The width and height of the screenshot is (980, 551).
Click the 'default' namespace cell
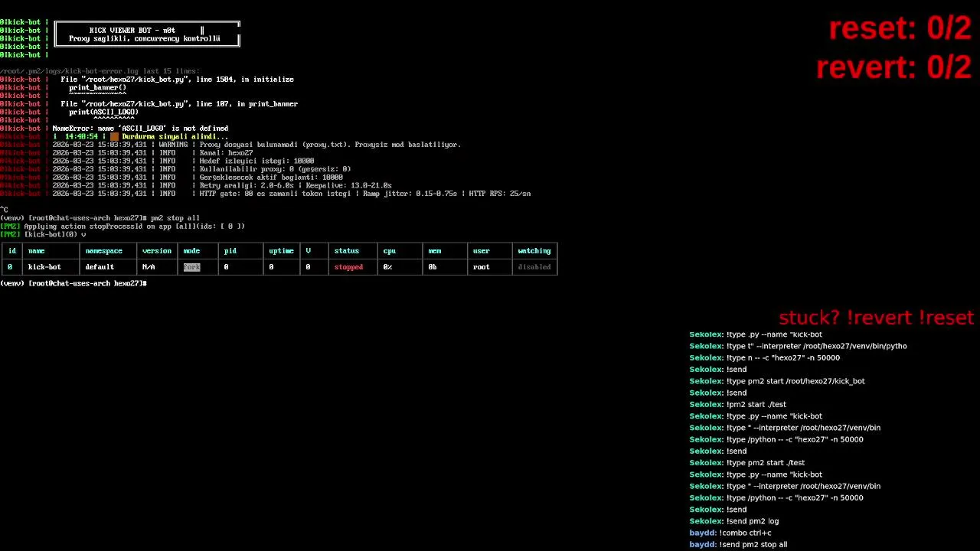click(x=100, y=267)
